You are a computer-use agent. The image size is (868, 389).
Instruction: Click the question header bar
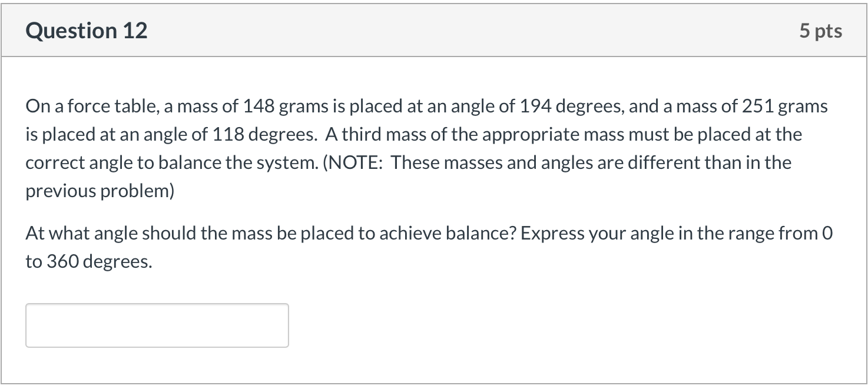[434, 30]
